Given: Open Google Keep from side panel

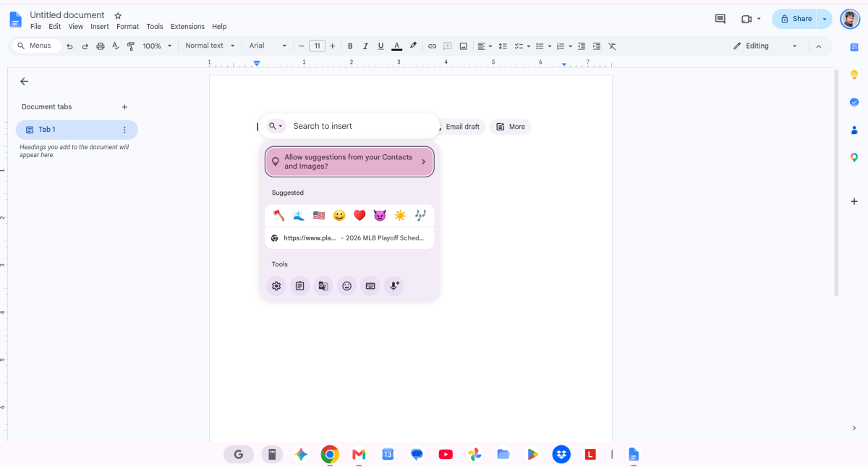Looking at the screenshot, I should click(x=854, y=75).
